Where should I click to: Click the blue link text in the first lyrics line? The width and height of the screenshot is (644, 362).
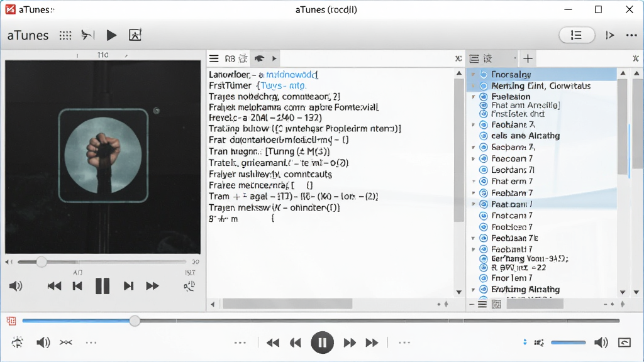tap(292, 75)
